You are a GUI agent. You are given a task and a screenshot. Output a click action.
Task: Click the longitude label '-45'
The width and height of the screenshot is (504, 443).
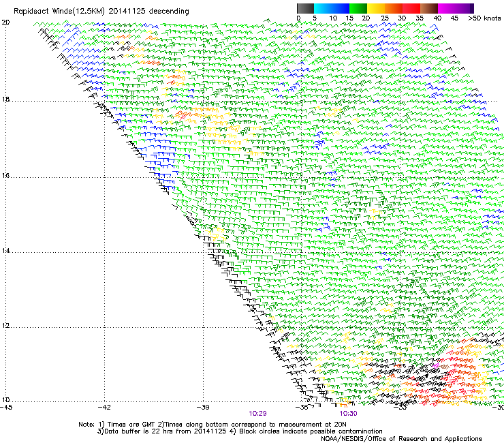6,408
